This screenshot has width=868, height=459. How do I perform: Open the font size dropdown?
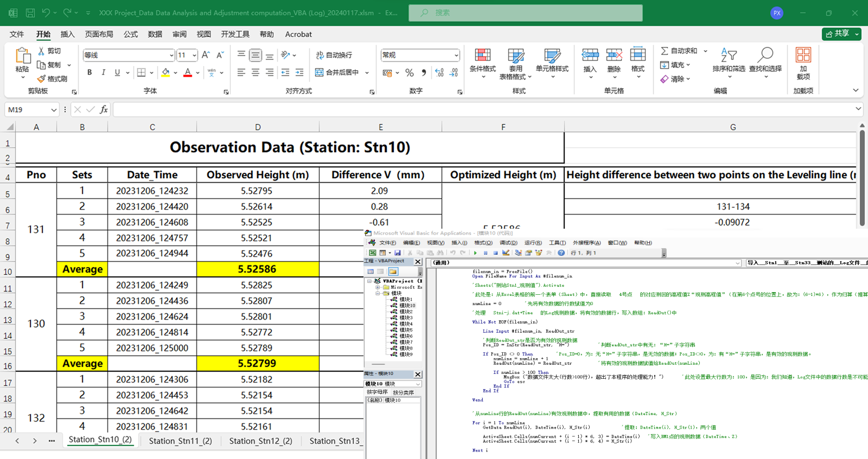[x=194, y=55]
